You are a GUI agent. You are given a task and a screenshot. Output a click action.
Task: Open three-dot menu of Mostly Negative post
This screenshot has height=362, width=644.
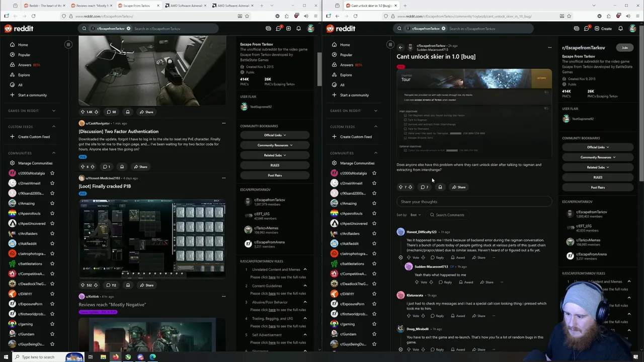tap(224, 297)
